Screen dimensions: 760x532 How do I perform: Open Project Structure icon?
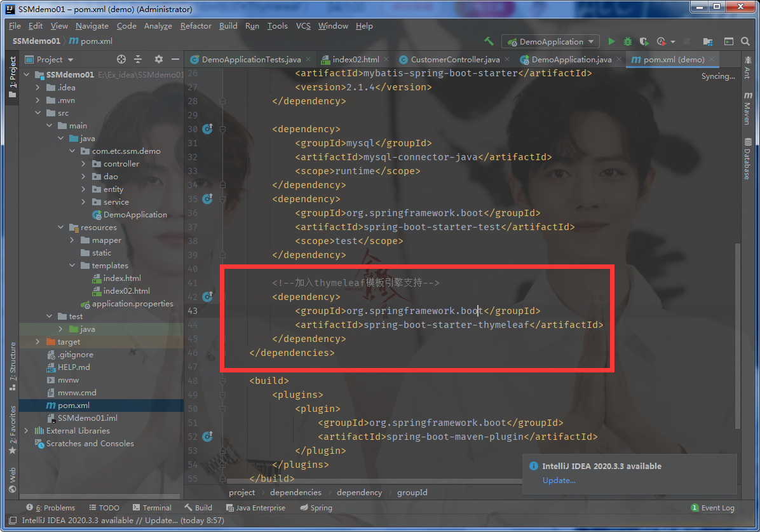coord(708,42)
